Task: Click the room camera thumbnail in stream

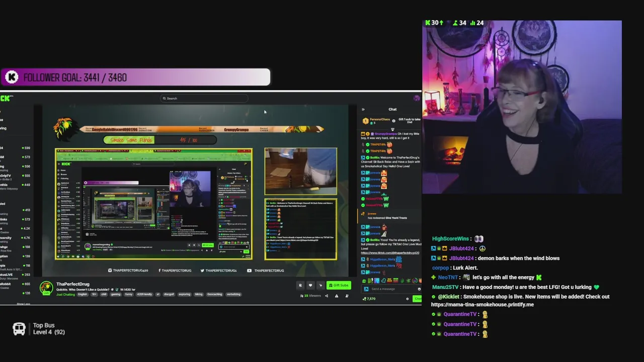Action: coord(300,171)
